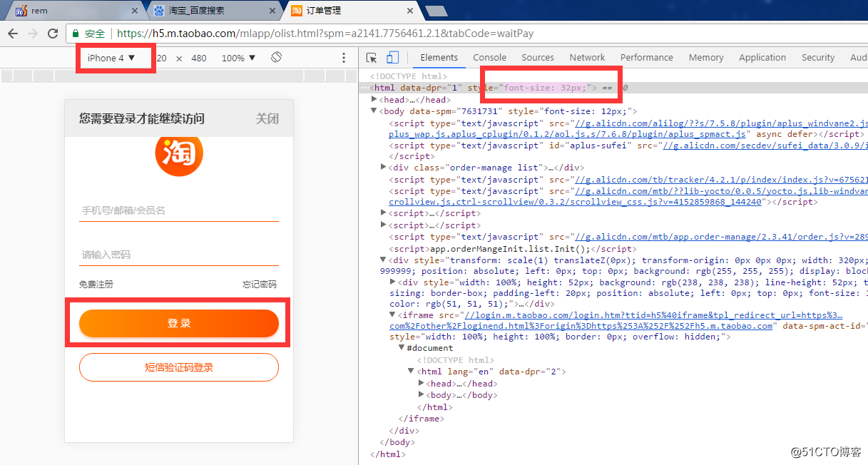Open the Application panel tab
The width and height of the screenshot is (868, 465).
(x=762, y=58)
